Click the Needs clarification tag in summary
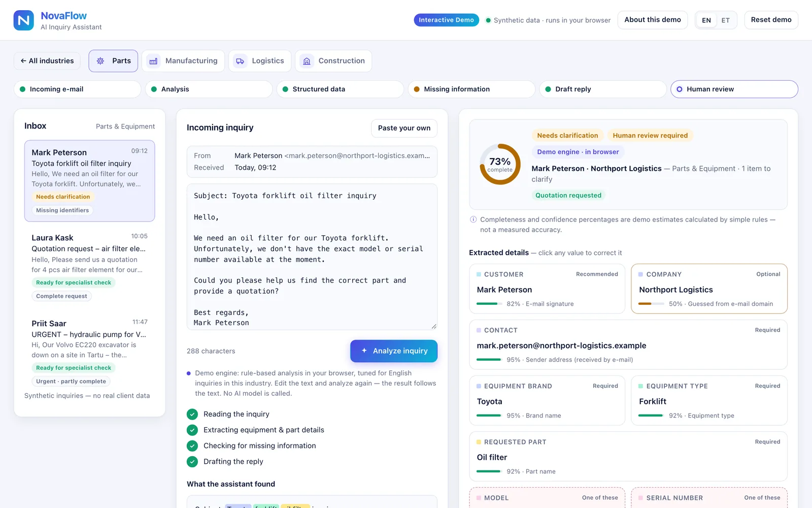 pos(567,136)
